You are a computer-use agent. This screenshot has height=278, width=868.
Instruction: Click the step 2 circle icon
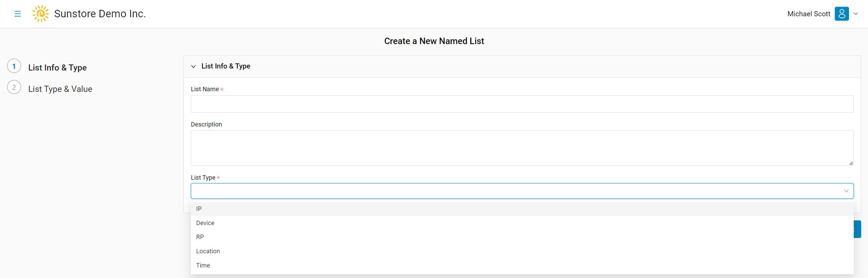[14, 87]
